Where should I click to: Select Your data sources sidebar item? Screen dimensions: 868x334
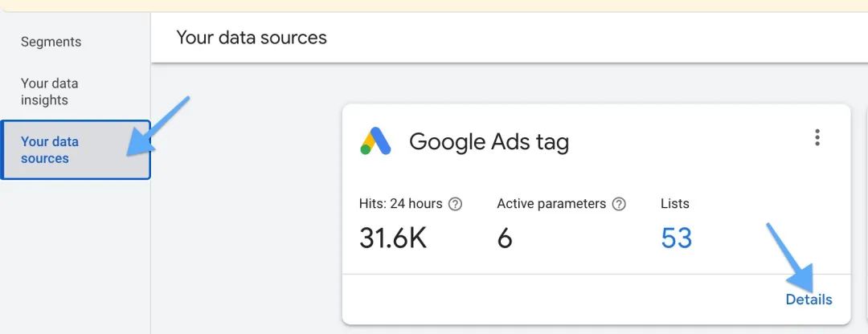[x=50, y=150]
